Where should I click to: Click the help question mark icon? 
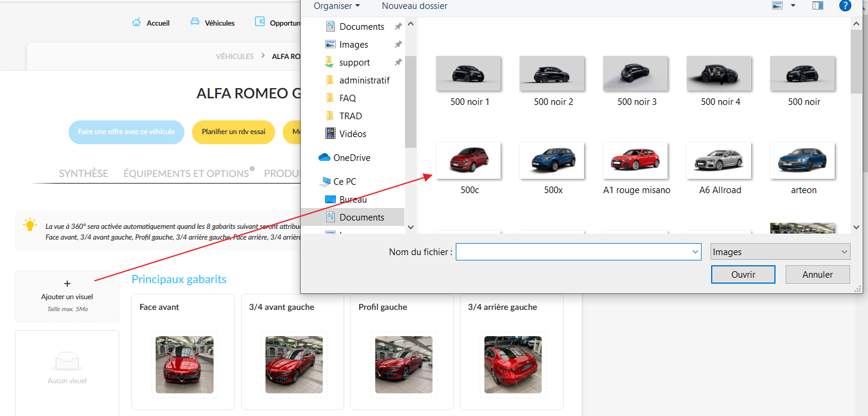pos(845,6)
